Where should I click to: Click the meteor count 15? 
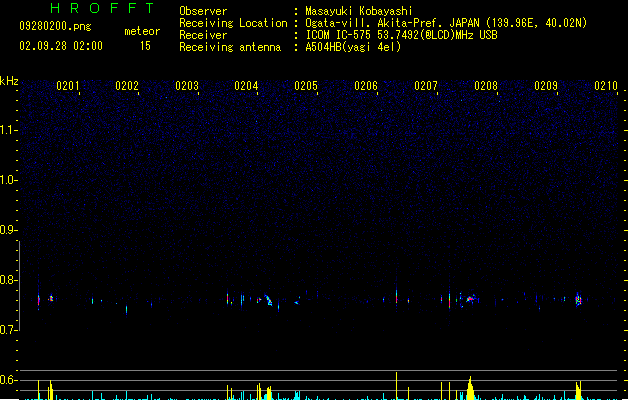click(x=145, y=46)
